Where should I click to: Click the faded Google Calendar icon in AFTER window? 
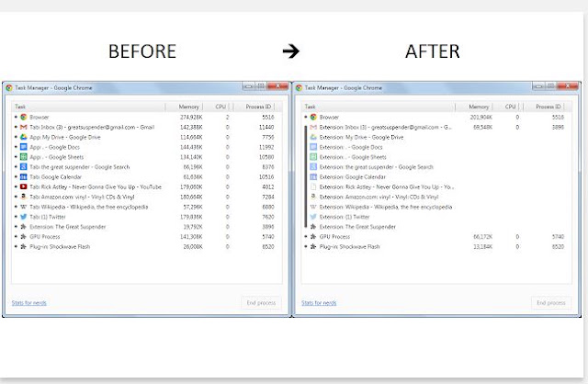pos(313,176)
